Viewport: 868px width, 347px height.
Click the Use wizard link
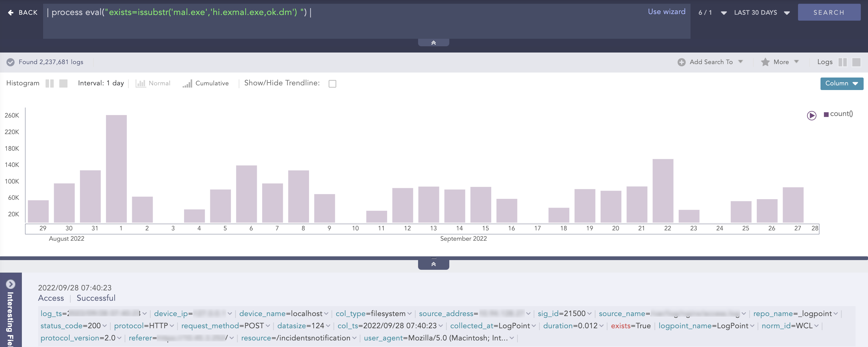click(x=666, y=12)
